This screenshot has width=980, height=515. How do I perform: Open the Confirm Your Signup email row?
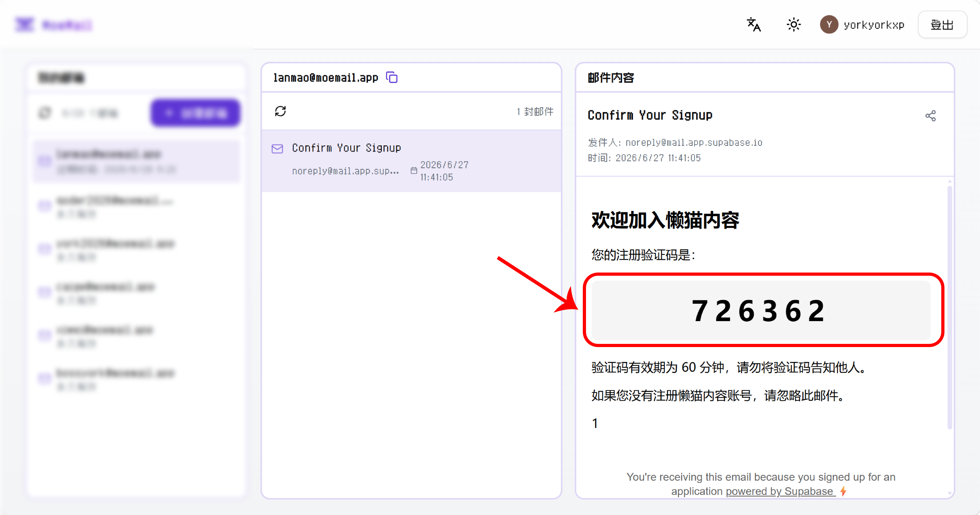pyautogui.click(x=411, y=161)
